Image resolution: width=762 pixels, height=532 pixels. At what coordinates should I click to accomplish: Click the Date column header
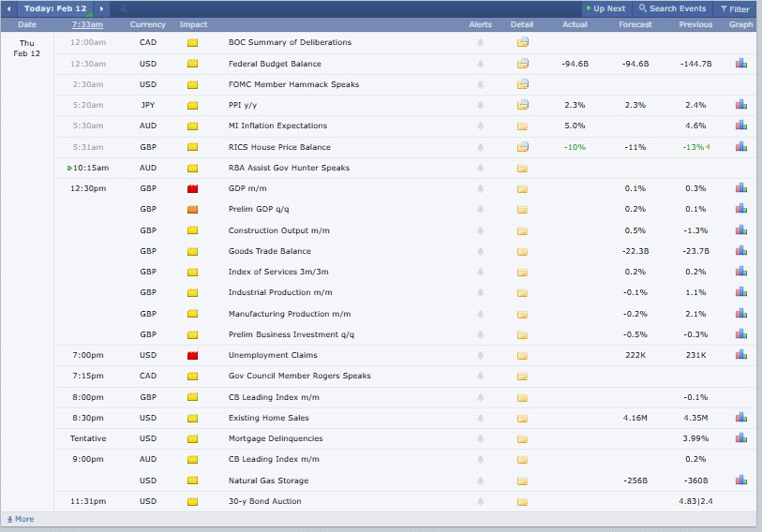[x=27, y=24]
